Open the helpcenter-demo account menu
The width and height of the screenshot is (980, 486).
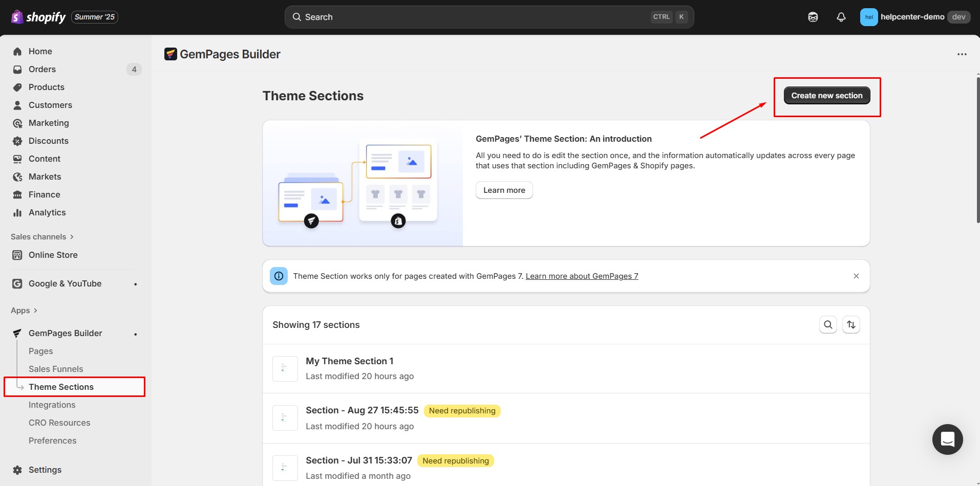click(x=913, y=16)
